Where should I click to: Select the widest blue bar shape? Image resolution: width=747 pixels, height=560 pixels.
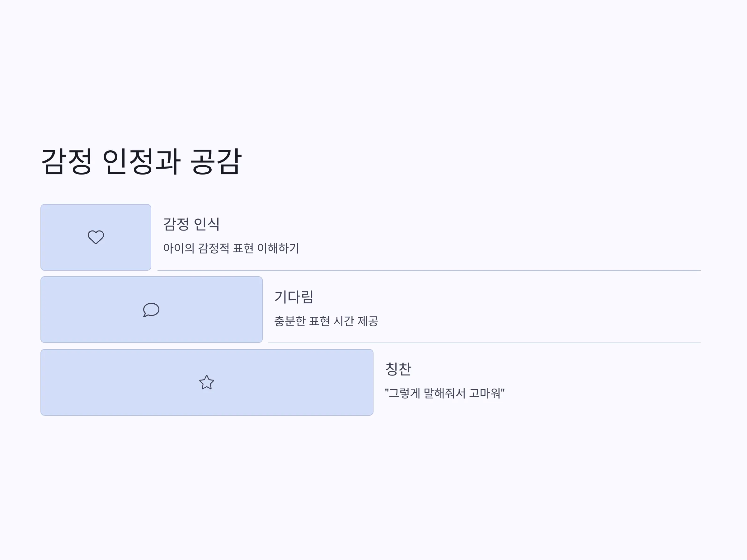[x=207, y=382]
